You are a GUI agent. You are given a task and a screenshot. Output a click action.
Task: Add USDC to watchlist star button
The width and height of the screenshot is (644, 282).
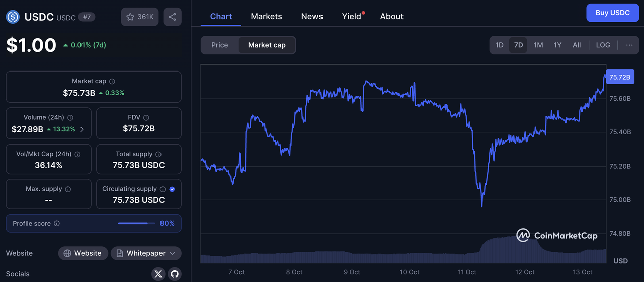pos(140,17)
